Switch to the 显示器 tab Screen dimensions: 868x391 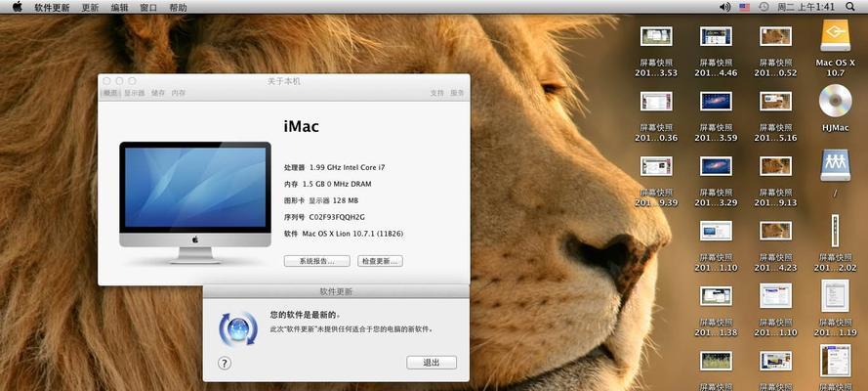coord(135,93)
